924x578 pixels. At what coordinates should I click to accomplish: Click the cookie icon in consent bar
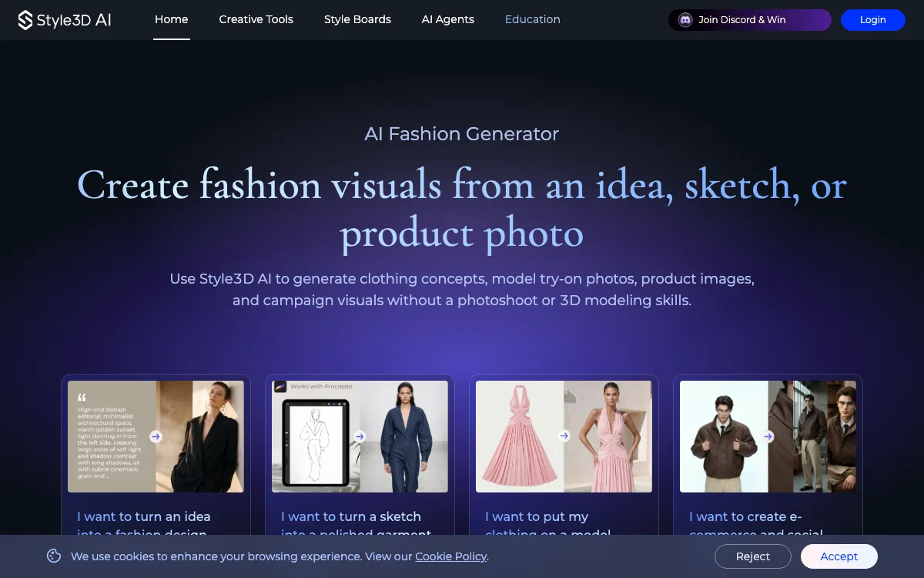(x=54, y=556)
